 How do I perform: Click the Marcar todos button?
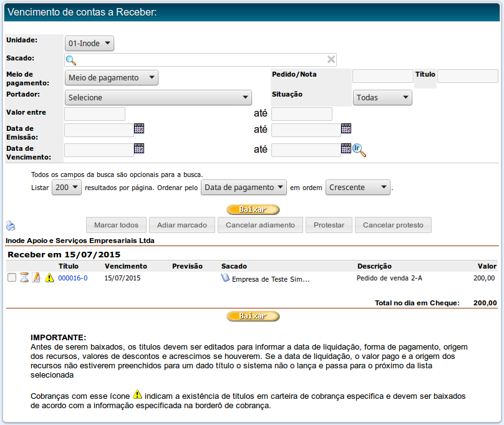tap(115, 225)
